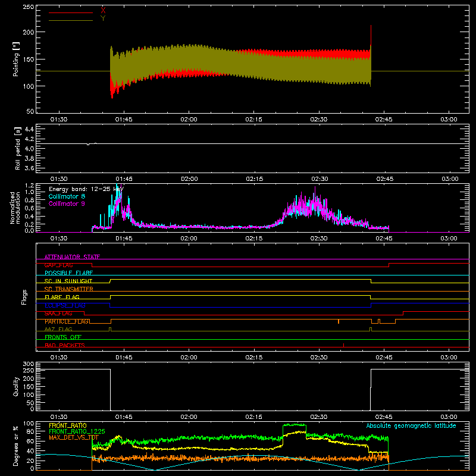Click the olive Y legend line
Viewport: 476px width, 476px height.
tap(71, 20)
